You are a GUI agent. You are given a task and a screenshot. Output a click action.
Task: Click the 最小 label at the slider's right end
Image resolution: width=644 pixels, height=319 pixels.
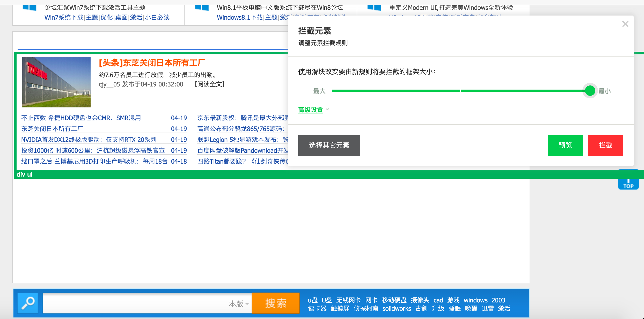(x=605, y=91)
